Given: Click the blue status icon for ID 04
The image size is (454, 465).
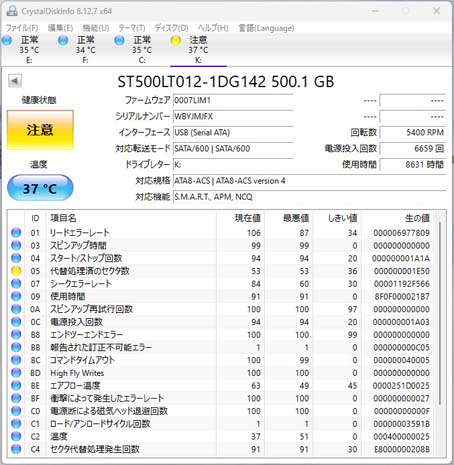Looking at the screenshot, I should [16, 258].
